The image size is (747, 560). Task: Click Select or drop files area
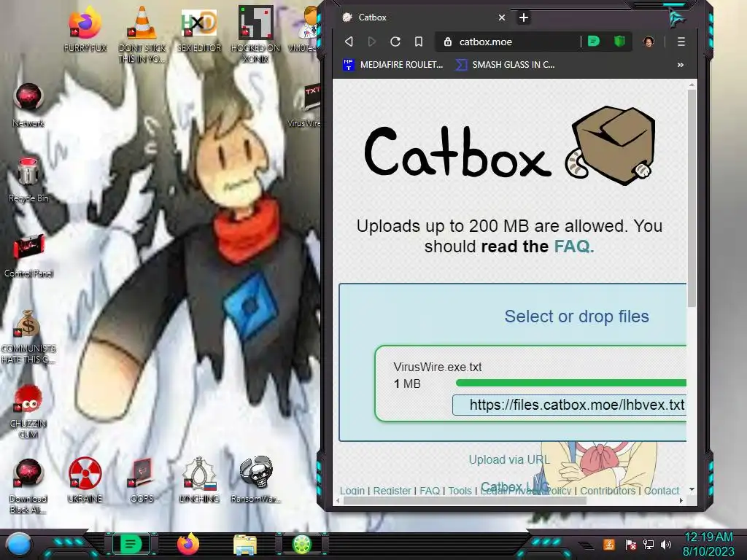point(576,316)
